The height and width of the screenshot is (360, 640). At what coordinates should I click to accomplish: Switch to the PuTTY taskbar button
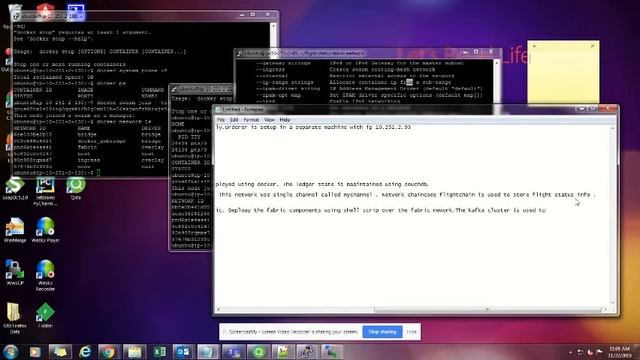[307, 352]
